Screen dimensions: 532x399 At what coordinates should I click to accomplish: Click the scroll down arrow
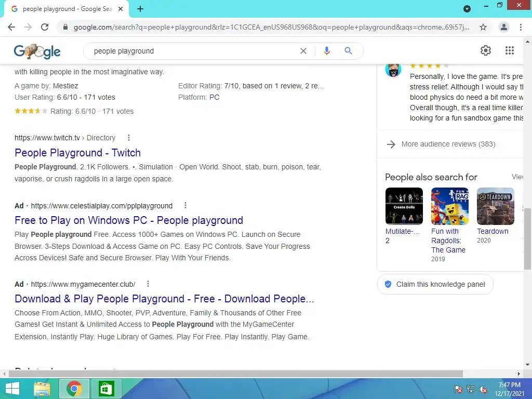528,365
